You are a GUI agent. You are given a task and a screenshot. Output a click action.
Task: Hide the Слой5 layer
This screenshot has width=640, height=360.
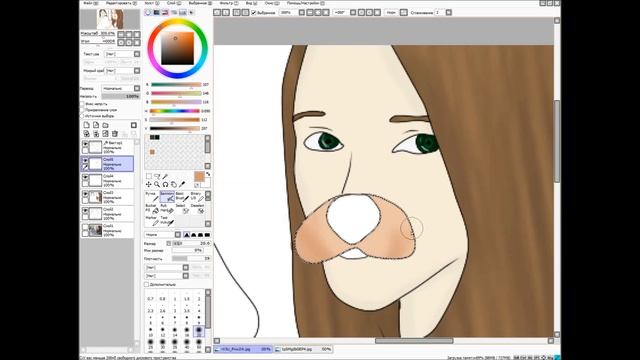click(x=85, y=160)
